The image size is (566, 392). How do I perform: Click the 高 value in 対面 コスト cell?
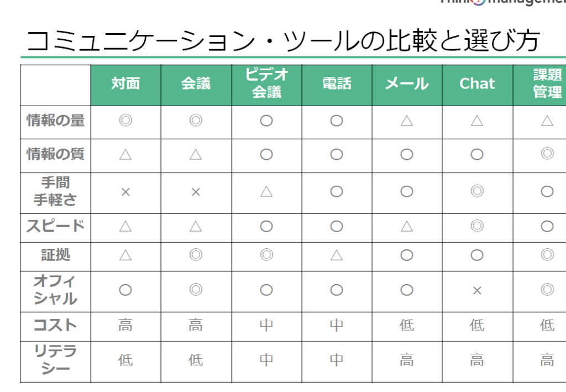click(125, 325)
